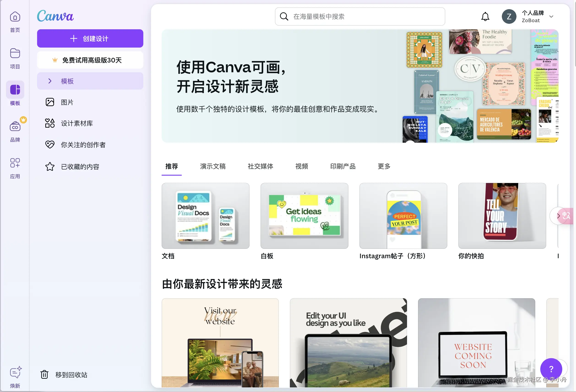The width and height of the screenshot is (576, 392).
Task: Open 图片 with the image icon
Action: point(50,102)
